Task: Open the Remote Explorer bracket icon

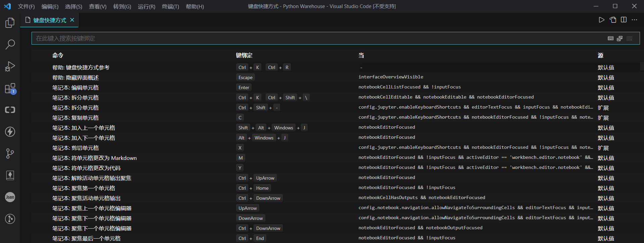Action: (10, 110)
